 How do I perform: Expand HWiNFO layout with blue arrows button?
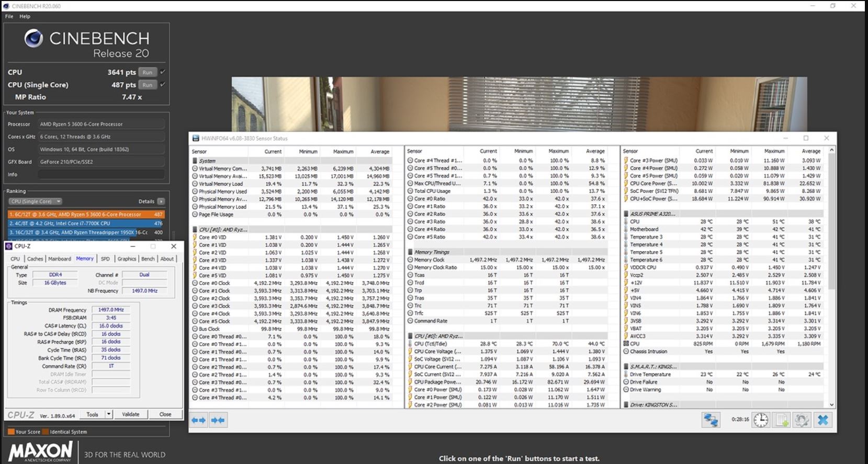tap(198, 420)
